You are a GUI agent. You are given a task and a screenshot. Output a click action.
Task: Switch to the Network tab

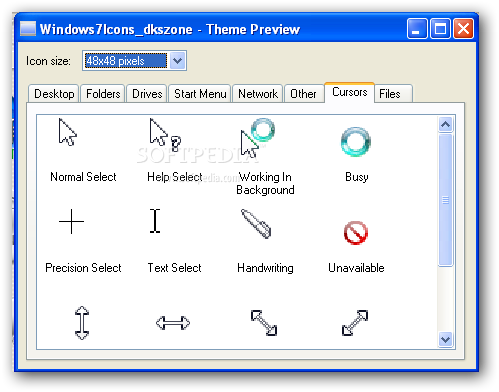tap(258, 94)
